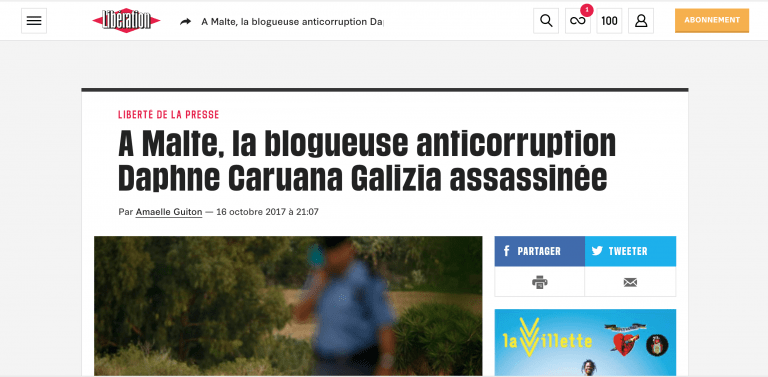
Task: Click the Facebook f logo icon
Action: click(506, 251)
